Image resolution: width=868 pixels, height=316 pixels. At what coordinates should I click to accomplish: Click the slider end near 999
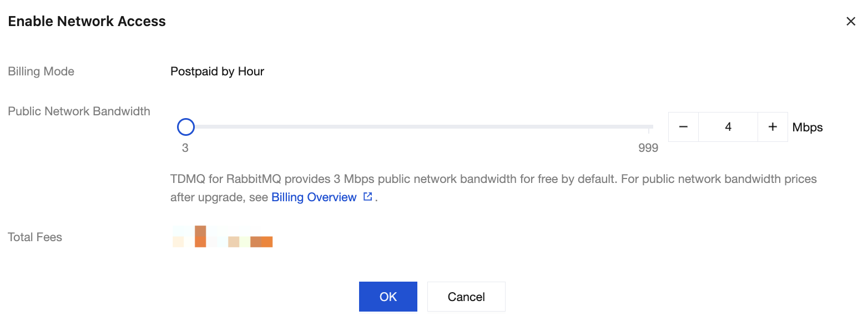[x=648, y=127]
